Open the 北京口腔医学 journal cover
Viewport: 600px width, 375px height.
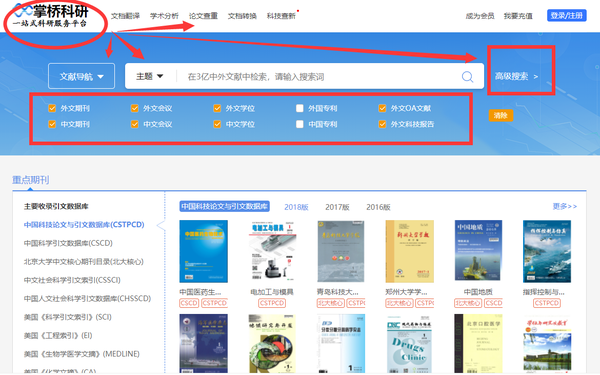click(478, 344)
